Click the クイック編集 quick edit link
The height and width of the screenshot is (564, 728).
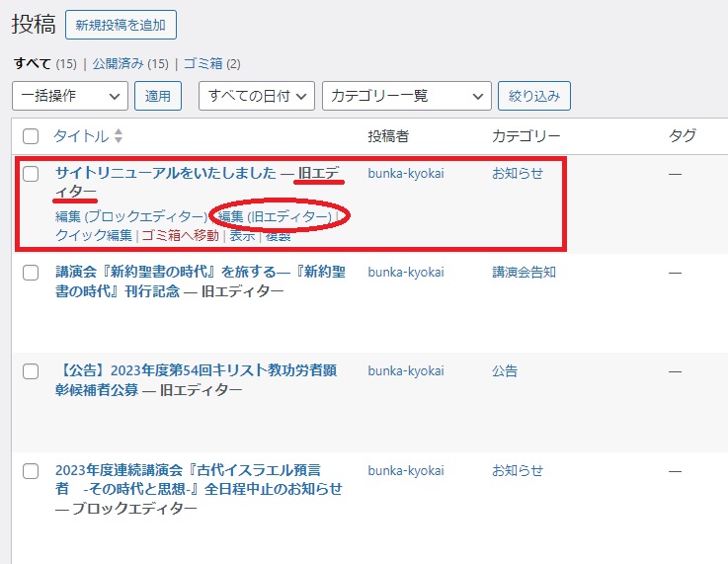tap(93, 235)
